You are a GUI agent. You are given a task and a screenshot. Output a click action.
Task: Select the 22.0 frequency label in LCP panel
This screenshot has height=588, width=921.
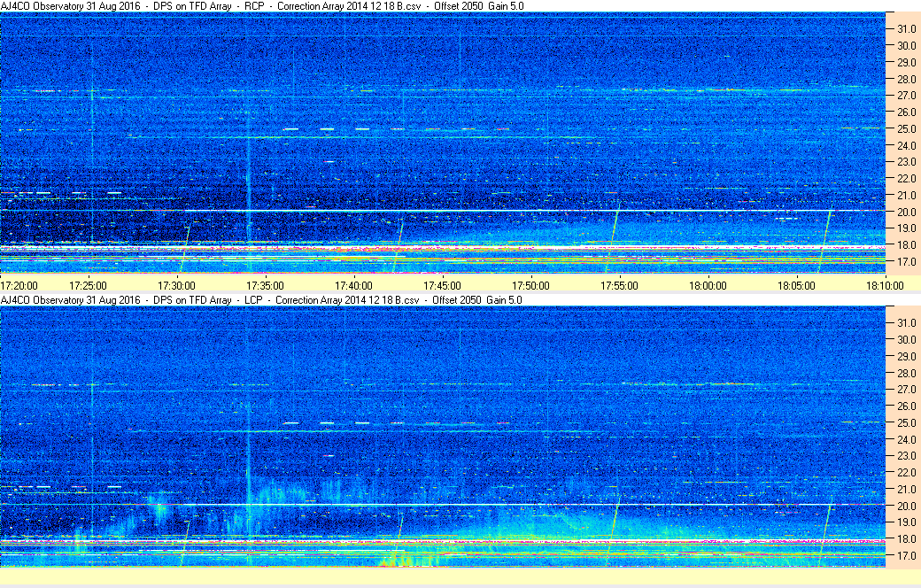(906, 472)
